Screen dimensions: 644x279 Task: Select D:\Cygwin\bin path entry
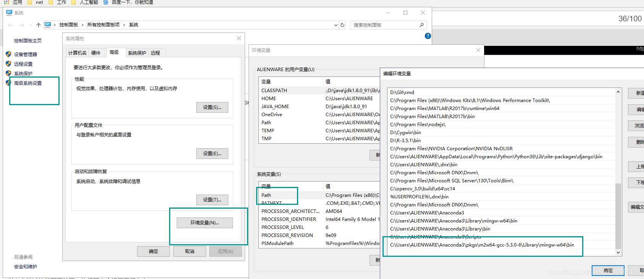coord(502,133)
